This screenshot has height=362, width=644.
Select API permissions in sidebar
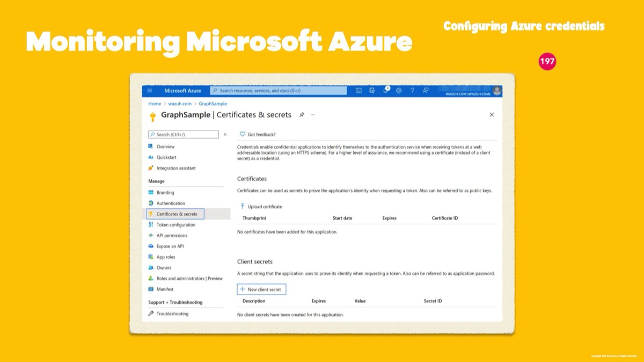click(172, 235)
